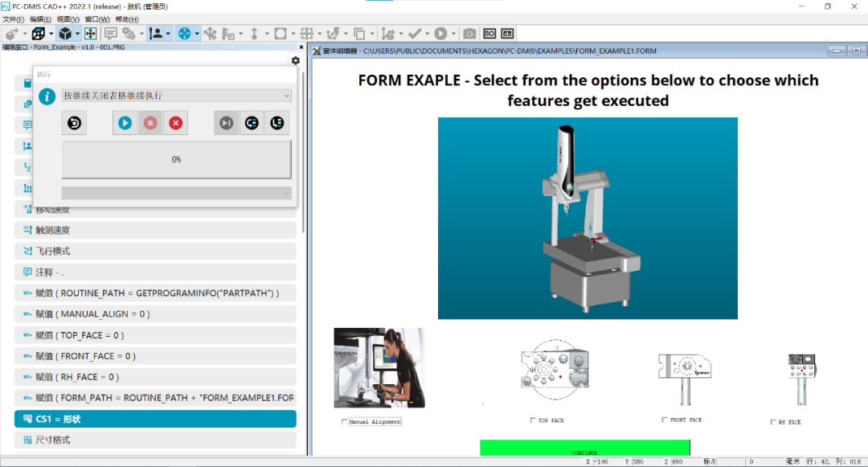Click the last toolbar icon after readout
Screen dimensions: 868x467
tap(507, 34)
